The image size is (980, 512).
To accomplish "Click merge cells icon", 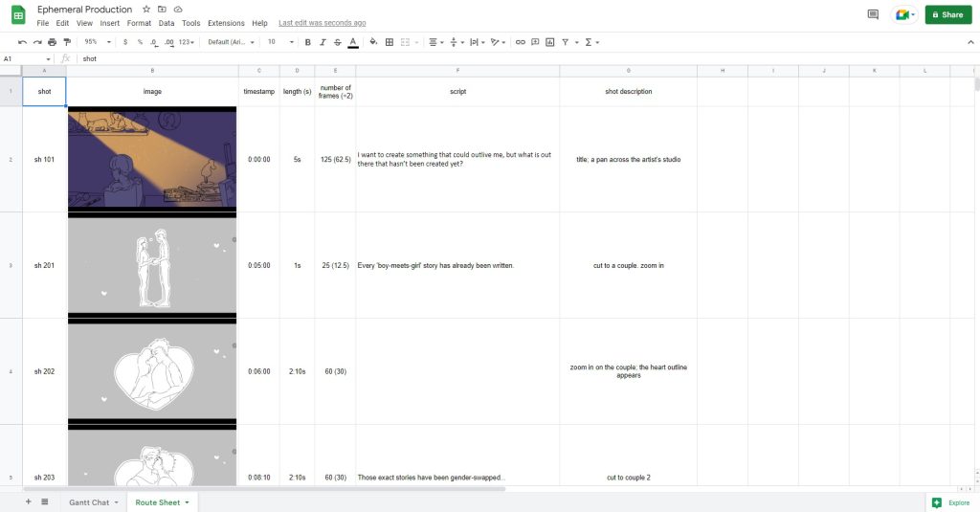I will (405, 42).
